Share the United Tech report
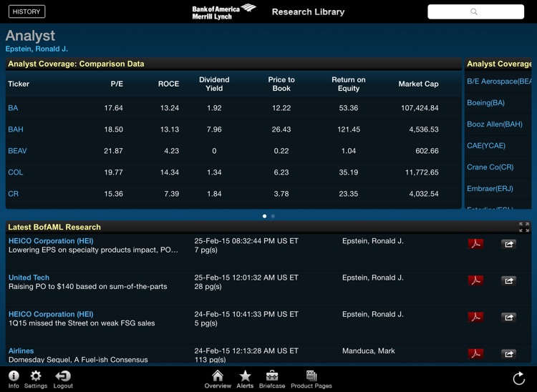The height and width of the screenshot is (392, 537). tap(508, 280)
